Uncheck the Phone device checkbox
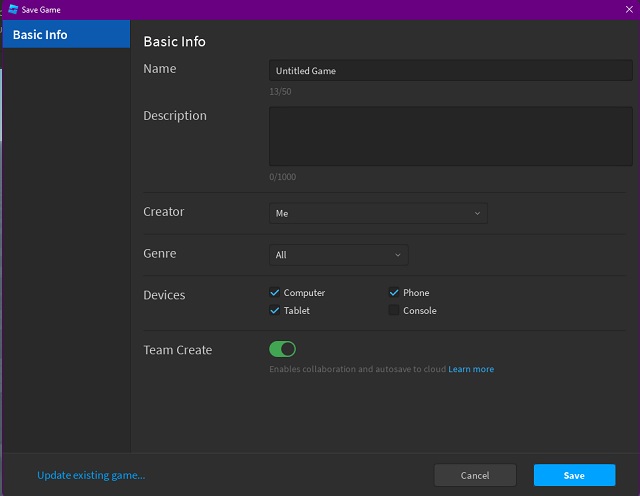This screenshot has height=496, width=640. pos(395,293)
